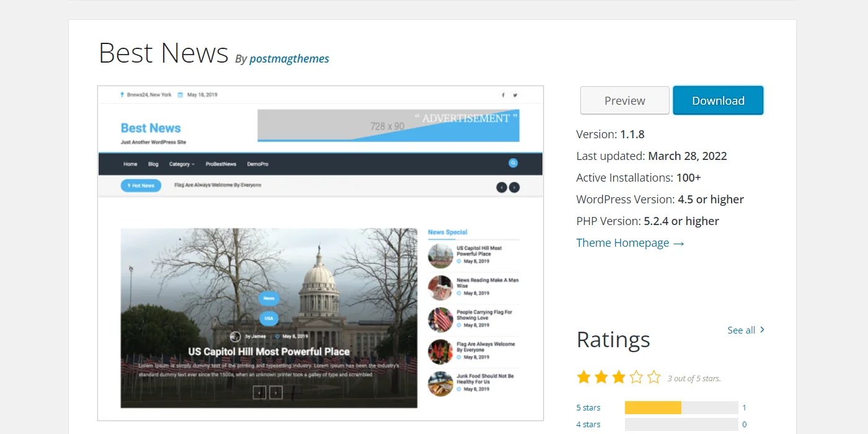Viewport: 868px width, 434px height.
Task: Click the slider next arrow under the headline
Action: tap(276, 392)
